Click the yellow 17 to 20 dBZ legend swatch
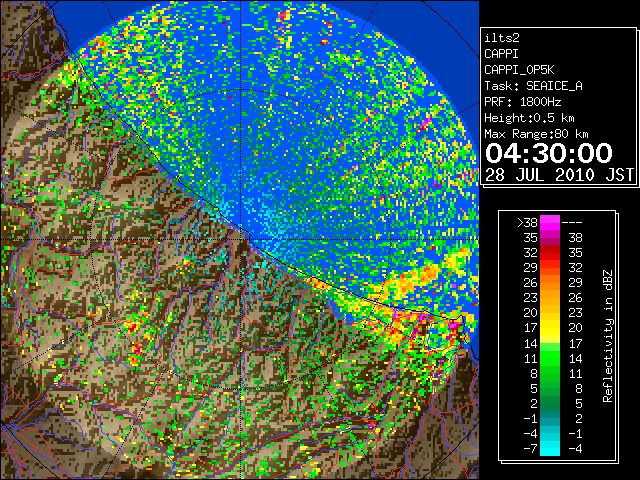The height and width of the screenshot is (480, 640). click(x=550, y=328)
